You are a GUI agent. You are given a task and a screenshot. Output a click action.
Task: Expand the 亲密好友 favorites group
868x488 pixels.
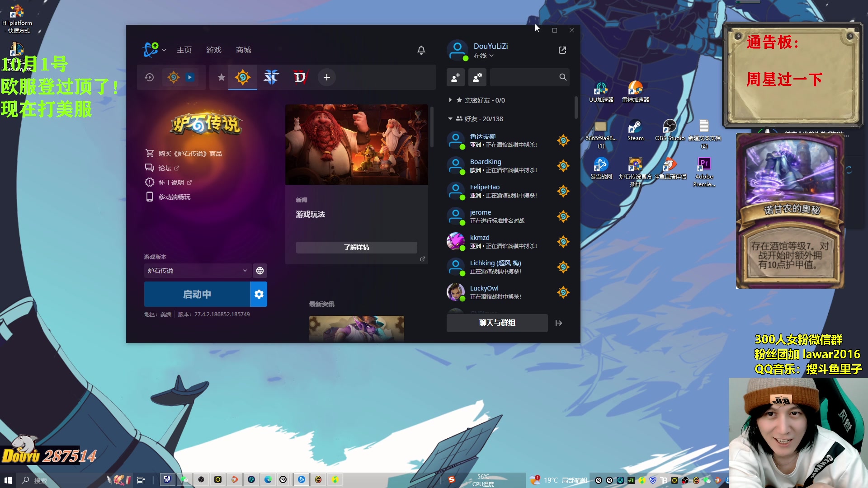click(x=477, y=100)
